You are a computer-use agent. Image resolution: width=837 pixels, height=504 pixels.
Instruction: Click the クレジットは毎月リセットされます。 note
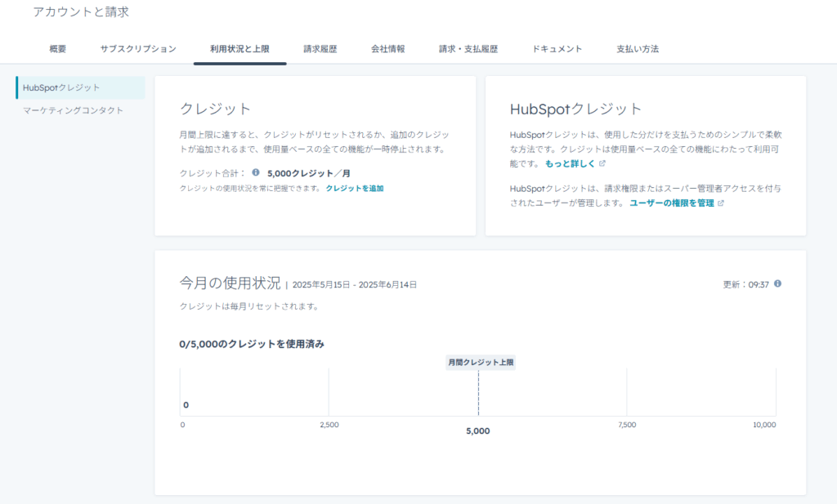click(249, 306)
